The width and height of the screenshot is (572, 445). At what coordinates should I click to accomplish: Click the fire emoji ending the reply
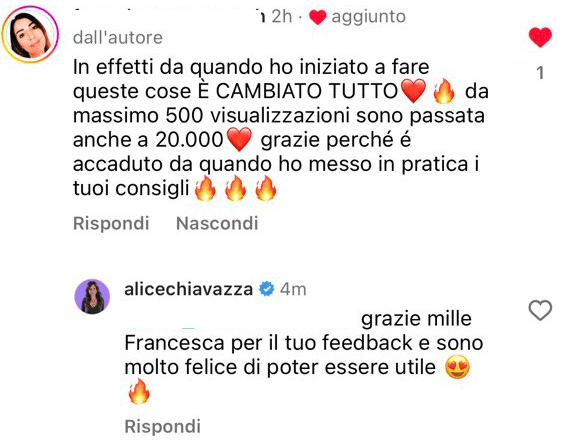point(139,391)
